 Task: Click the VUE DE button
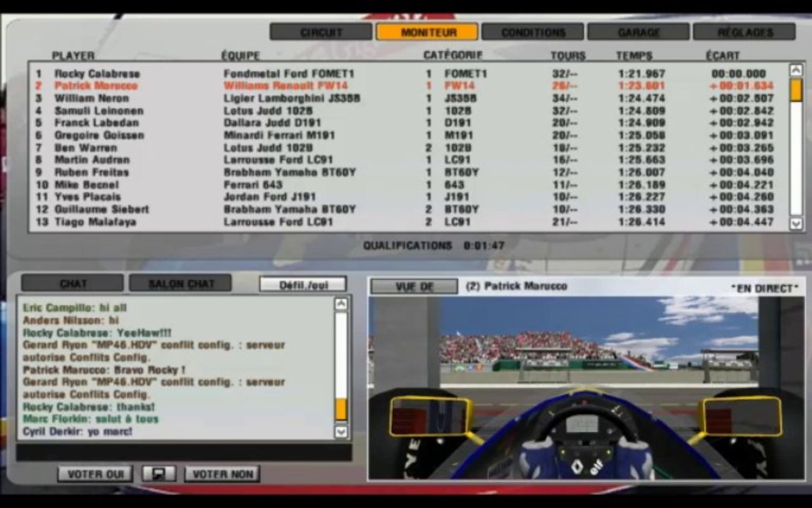[414, 286]
